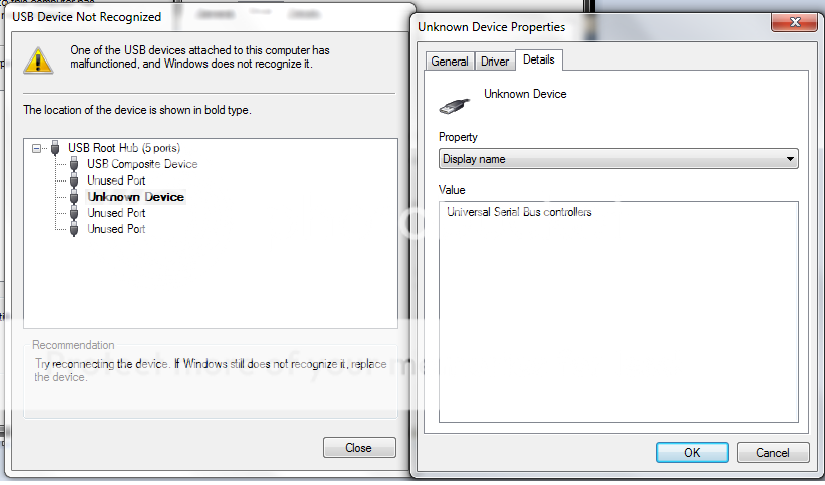The width and height of the screenshot is (825, 485).
Task: Select the Details tab
Action: pos(538,60)
